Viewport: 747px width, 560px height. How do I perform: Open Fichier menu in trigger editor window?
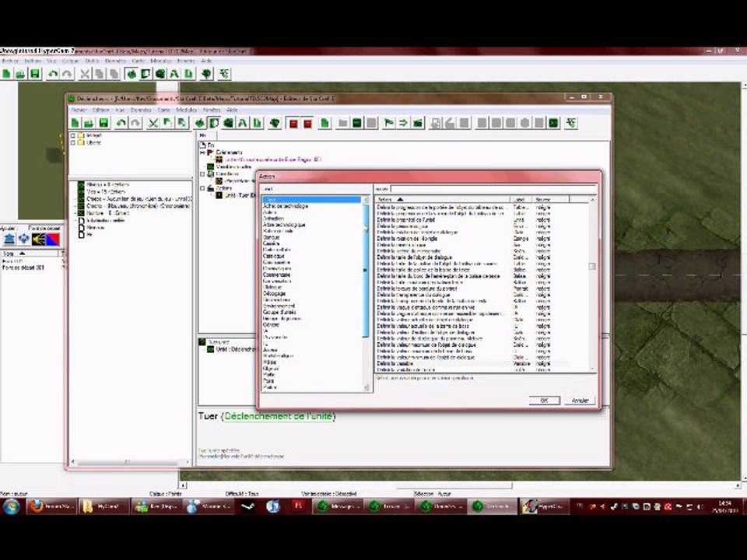[x=79, y=110]
